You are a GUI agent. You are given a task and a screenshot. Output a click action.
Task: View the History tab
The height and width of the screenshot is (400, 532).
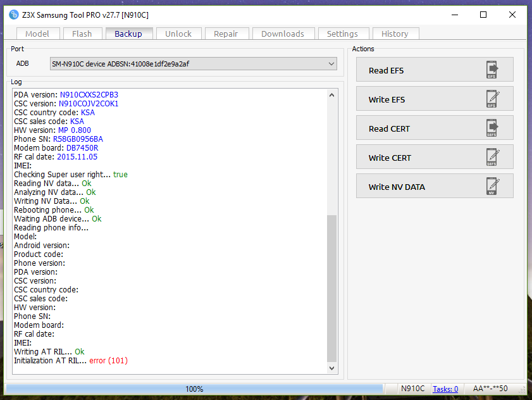[395, 34]
